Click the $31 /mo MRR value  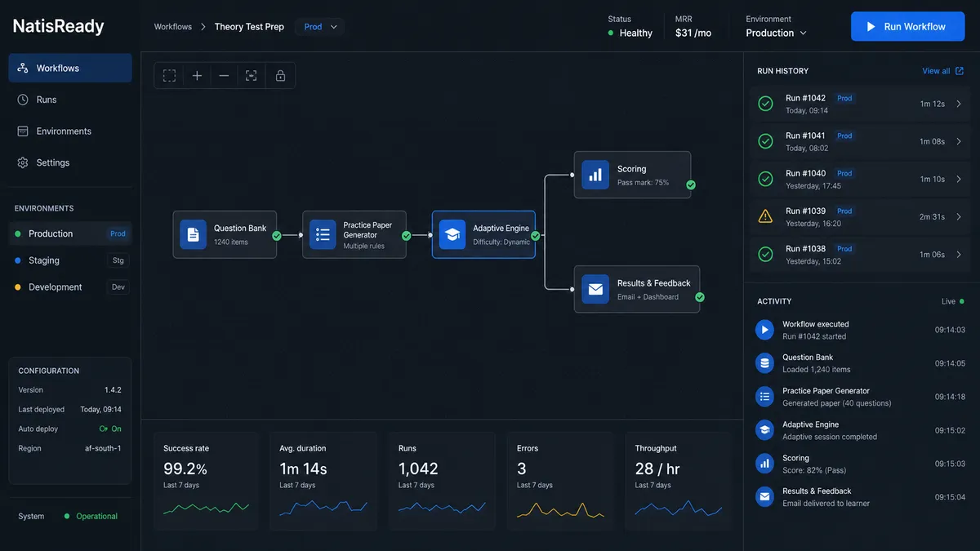(x=693, y=33)
